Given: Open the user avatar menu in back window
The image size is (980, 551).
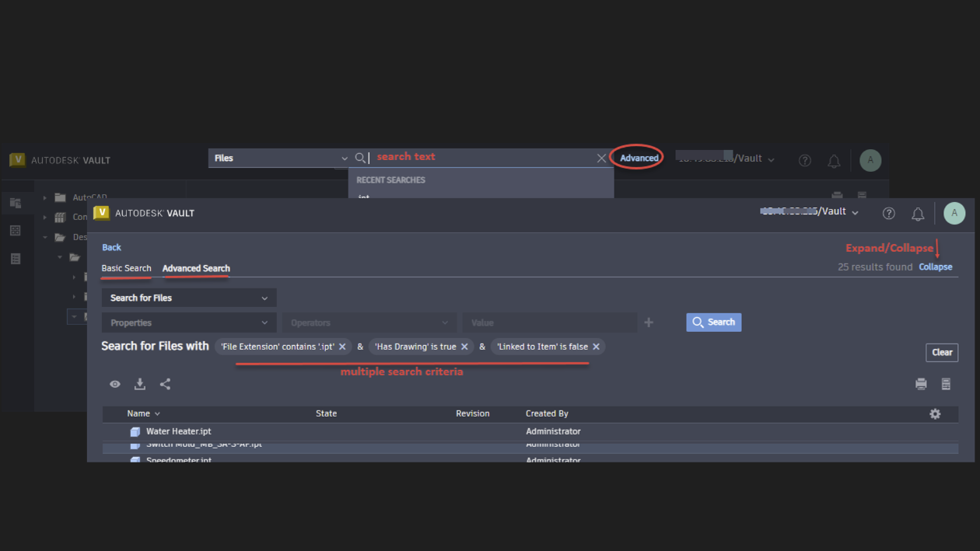Looking at the screenshot, I should pos(870,160).
